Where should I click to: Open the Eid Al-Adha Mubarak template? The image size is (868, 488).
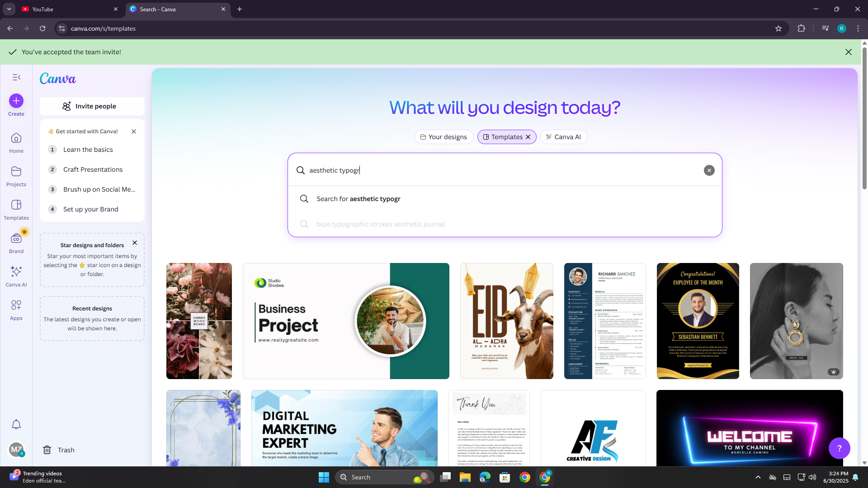click(507, 321)
